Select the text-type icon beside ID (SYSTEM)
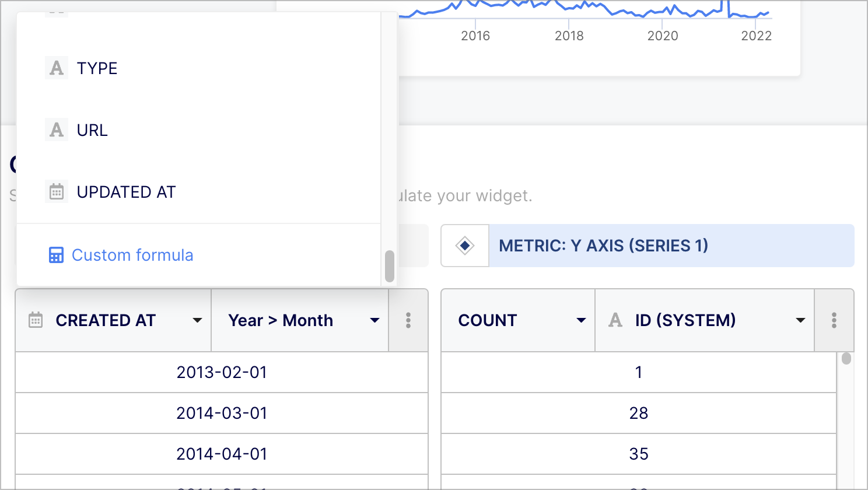 point(614,320)
